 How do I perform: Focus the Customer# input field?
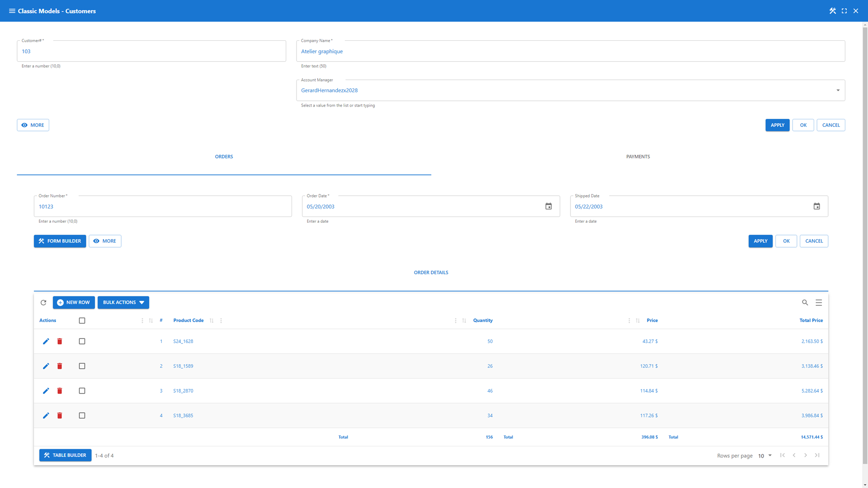click(x=151, y=51)
